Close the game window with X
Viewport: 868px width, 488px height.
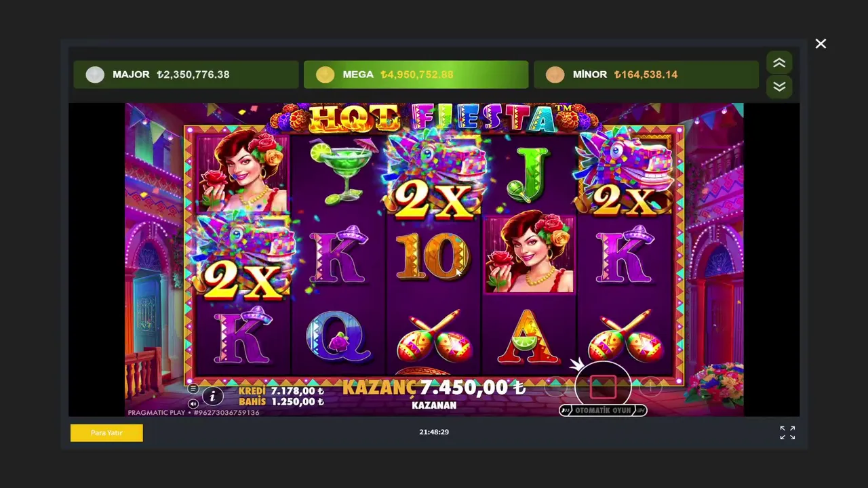click(821, 44)
